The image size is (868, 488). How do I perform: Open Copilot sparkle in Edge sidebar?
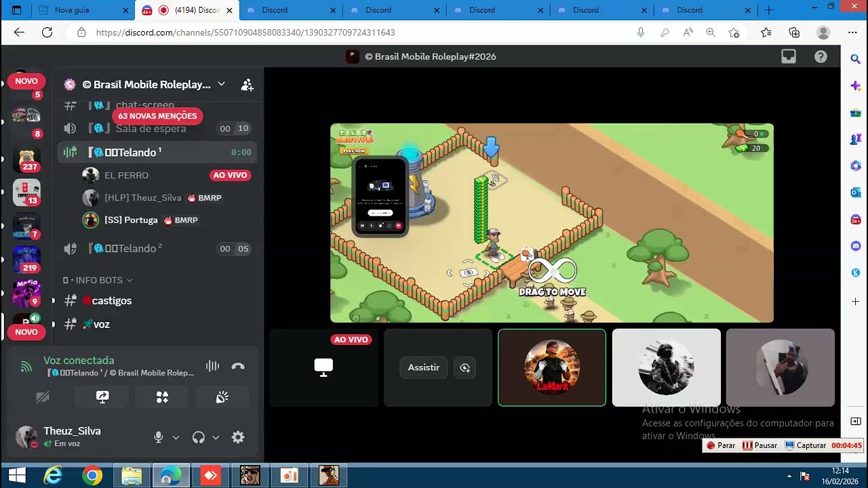click(855, 85)
